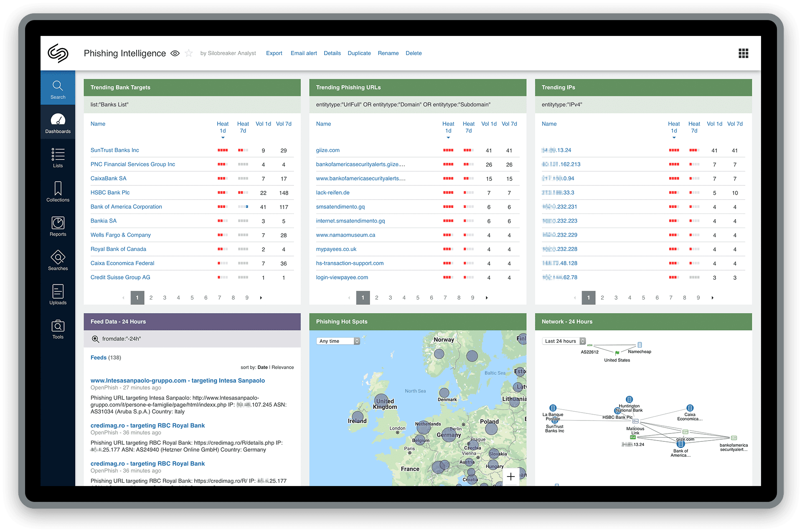This screenshot has height=532, width=802.
Task: Open the Uploads sidebar section
Action: (58, 294)
